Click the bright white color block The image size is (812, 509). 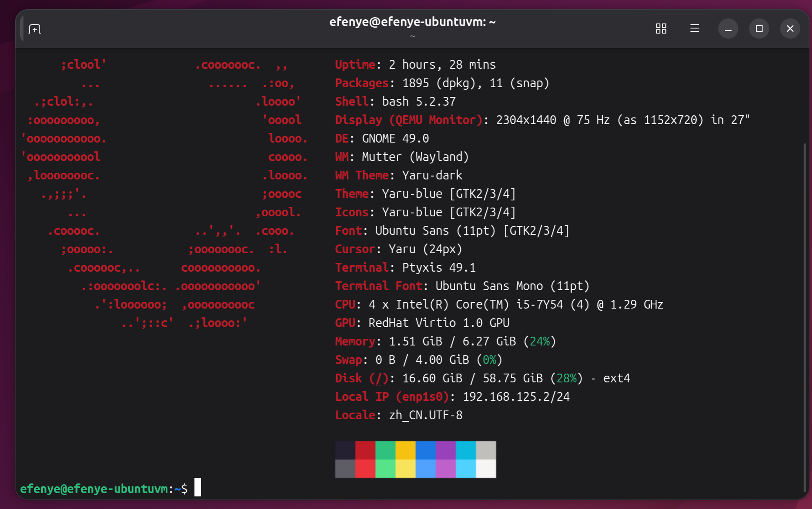(x=486, y=469)
